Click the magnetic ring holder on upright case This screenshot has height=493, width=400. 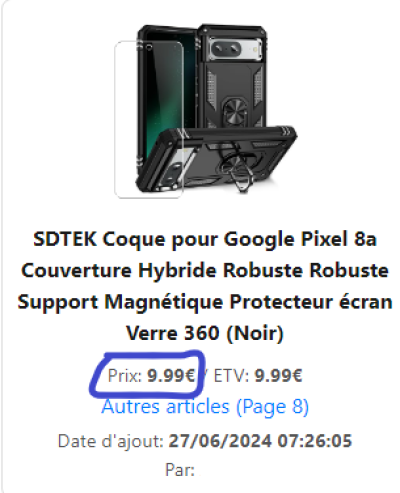pyautogui.click(x=235, y=112)
